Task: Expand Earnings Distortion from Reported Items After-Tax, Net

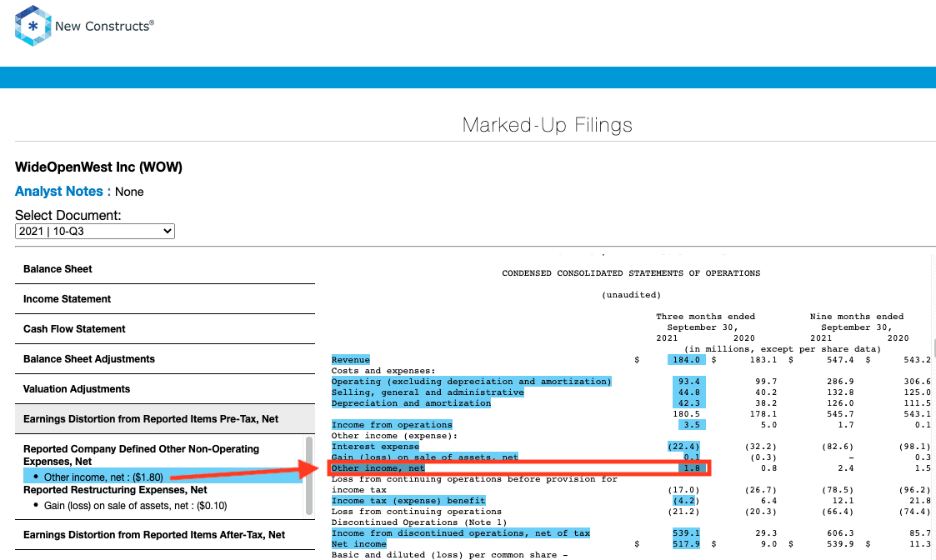Action: 165,535
